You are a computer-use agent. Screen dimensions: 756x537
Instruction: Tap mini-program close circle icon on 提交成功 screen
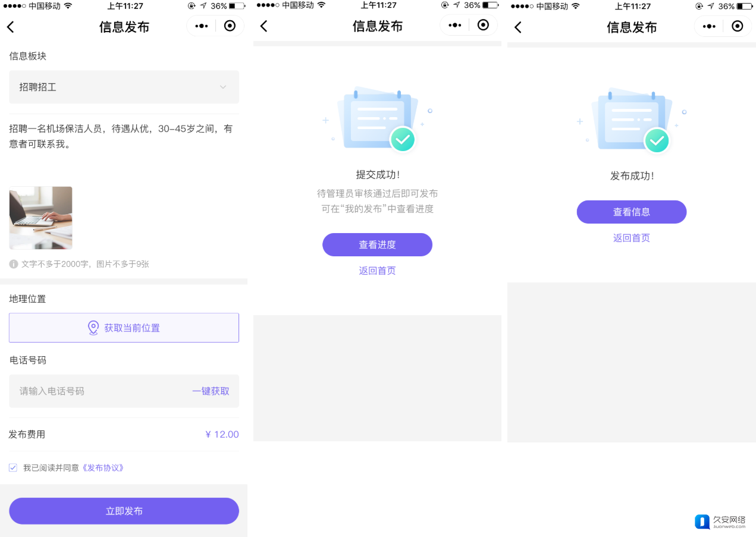click(483, 25)
